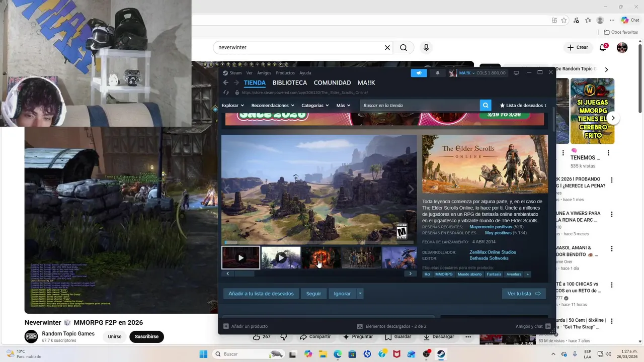Viewport: 644px width, 362px height.
Task: Click the Mundo abierto tag
Action: click(x=469, y=274)
